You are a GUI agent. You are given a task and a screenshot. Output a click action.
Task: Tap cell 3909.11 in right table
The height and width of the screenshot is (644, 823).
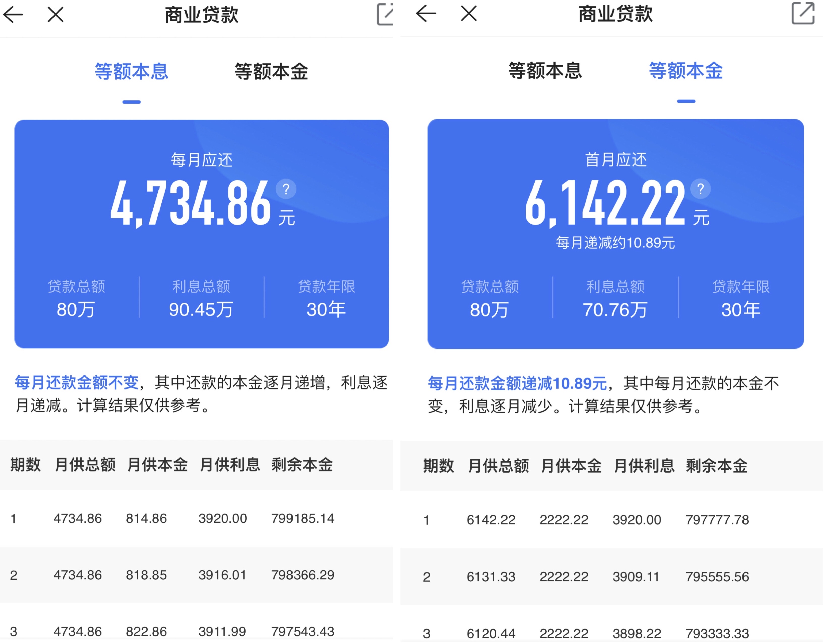pyautogui.click(x=636, y=577)
